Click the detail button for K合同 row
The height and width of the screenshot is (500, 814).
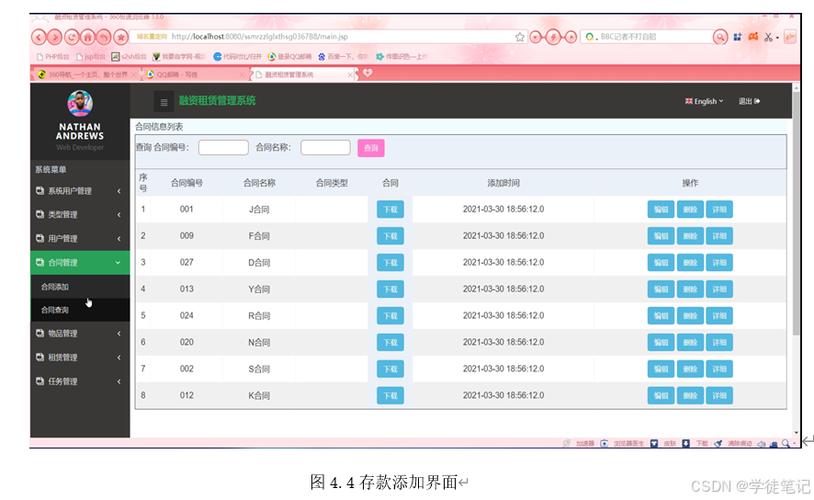pos(720,396)
